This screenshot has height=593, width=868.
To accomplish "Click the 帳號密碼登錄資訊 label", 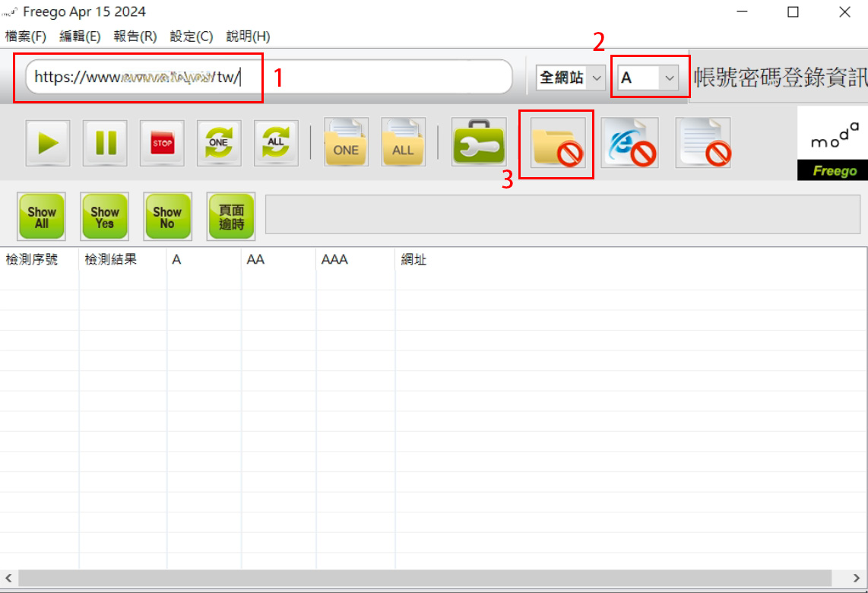I will tap(781, 78).
